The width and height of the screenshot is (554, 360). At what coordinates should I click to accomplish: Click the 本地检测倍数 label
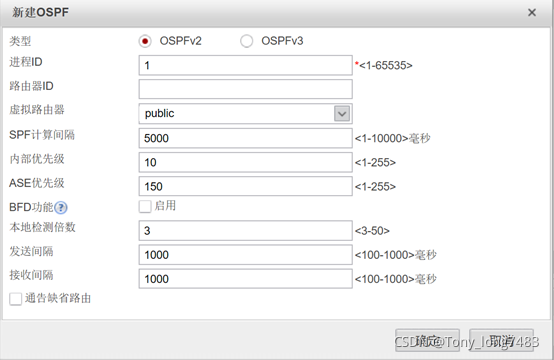(42, 227)
